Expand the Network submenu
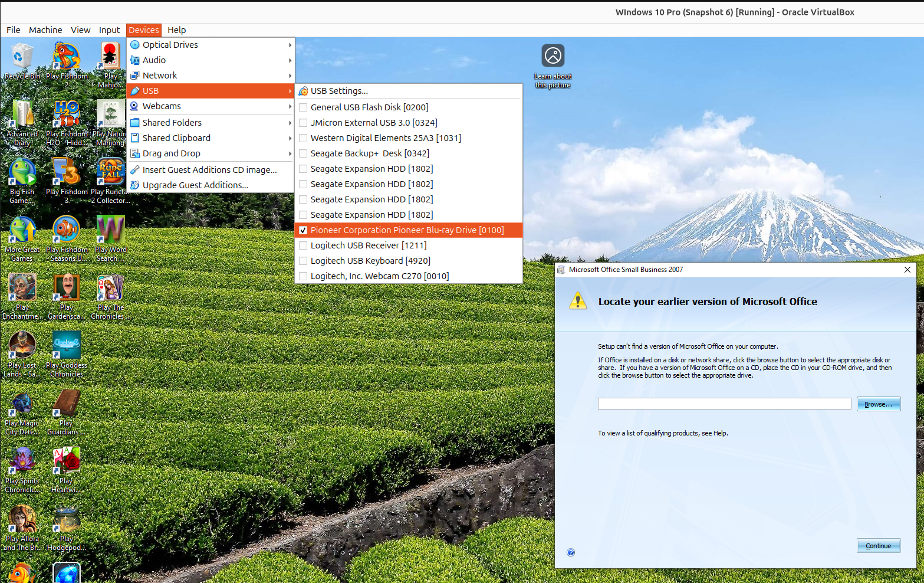924x583 pixels. [x=211, y=76]
